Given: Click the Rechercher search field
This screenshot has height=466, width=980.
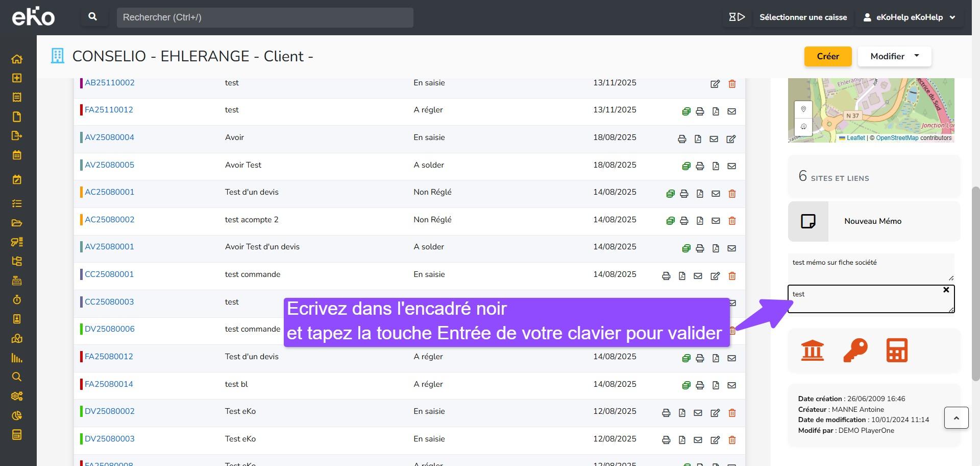Looking at the screenshot, I should click(x=264, y=17).
